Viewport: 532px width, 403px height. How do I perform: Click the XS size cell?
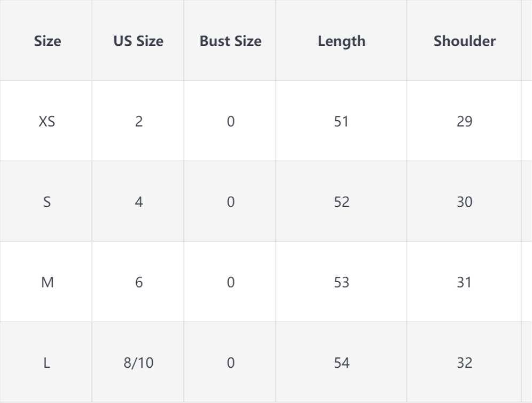[48, 121]
